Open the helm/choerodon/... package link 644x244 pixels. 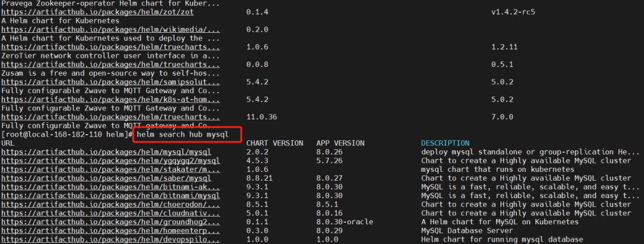coord(110,205)
